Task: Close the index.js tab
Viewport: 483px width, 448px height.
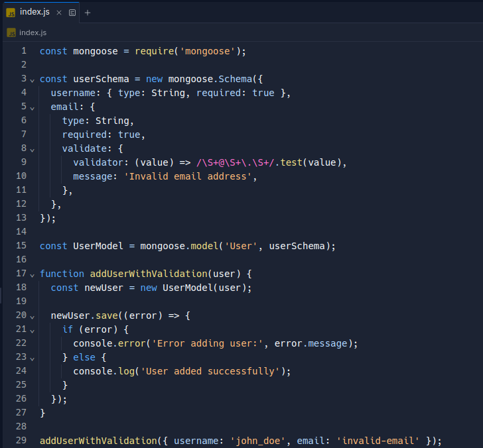Action: point(59,13)
